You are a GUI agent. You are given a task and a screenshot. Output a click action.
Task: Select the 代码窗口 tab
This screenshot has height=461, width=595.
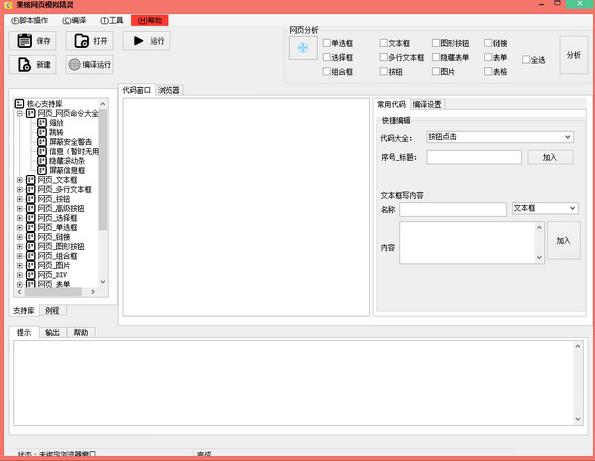[x=137, y=90]
